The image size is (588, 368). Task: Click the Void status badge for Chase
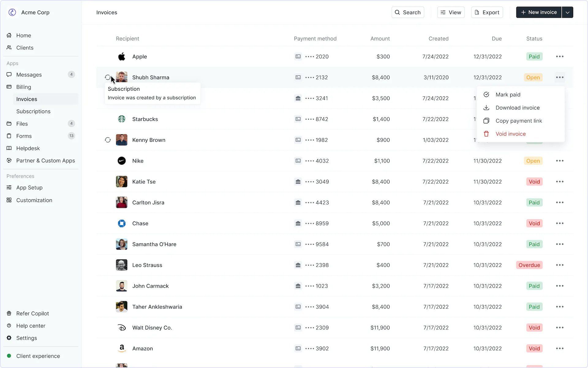coord(534,224)
